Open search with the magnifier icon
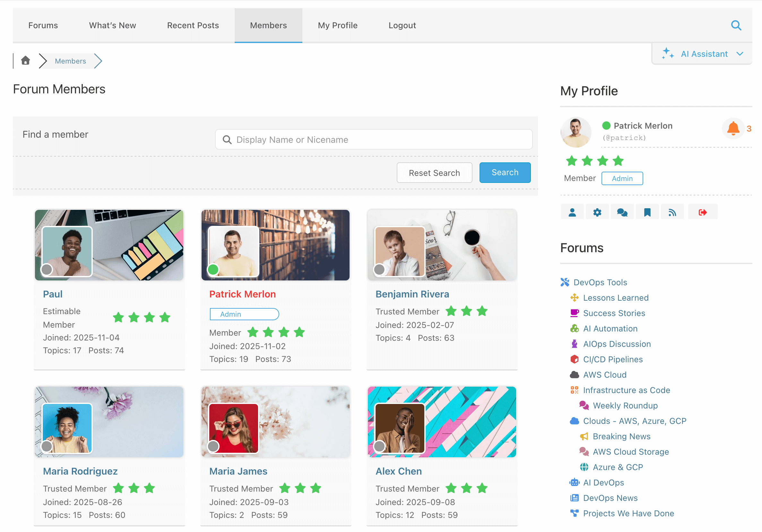The height and width of the screenshot is (532, 762). [736, 25]
